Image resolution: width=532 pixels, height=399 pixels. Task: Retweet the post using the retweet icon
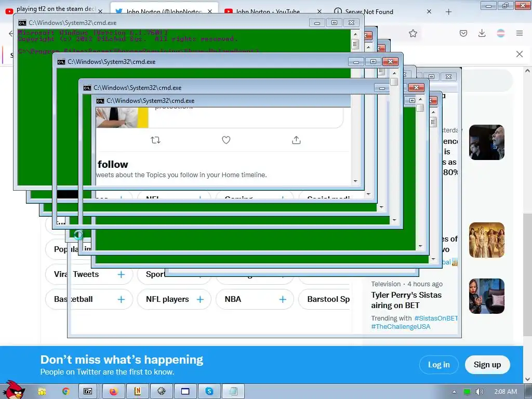[155, 140]
